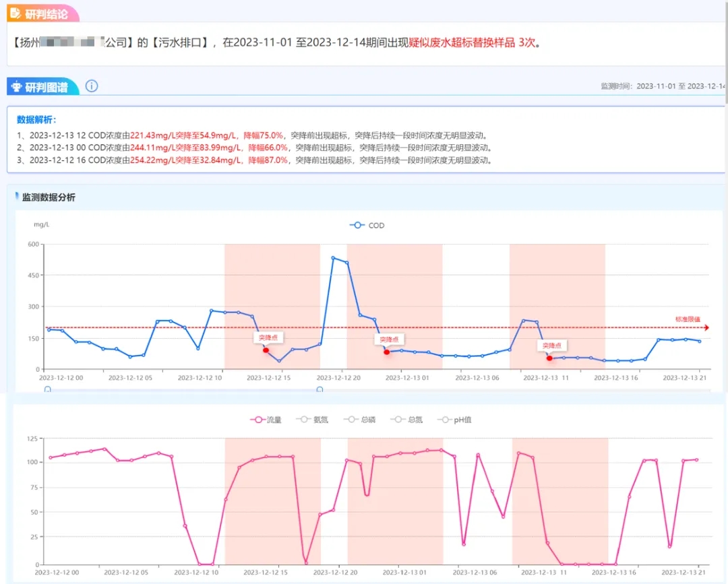Click the first 突降点 marker on 12-12
Screen dimensions: 728x584
[x=266, y=350]
